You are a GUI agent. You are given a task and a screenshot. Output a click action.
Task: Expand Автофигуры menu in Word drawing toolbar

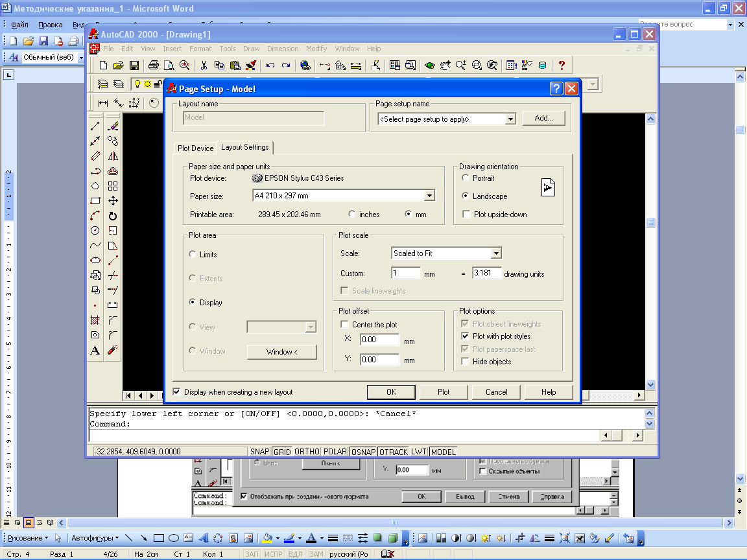tap(95, 537)
